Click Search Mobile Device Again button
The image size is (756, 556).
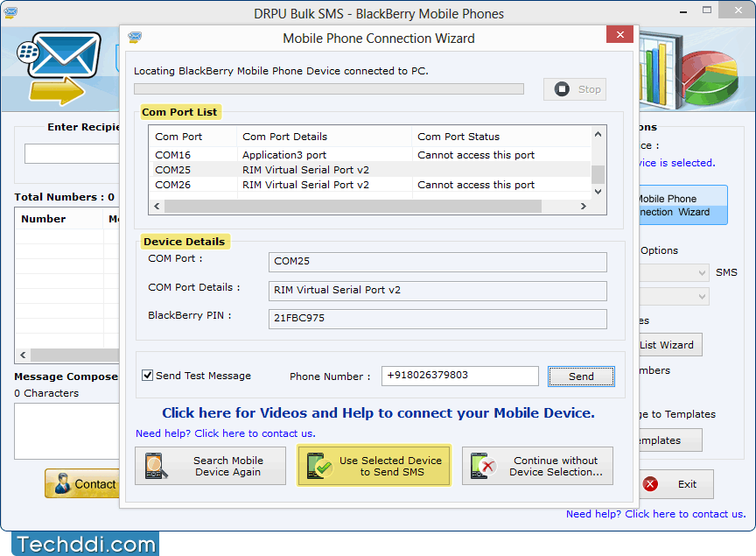point(210,466)
